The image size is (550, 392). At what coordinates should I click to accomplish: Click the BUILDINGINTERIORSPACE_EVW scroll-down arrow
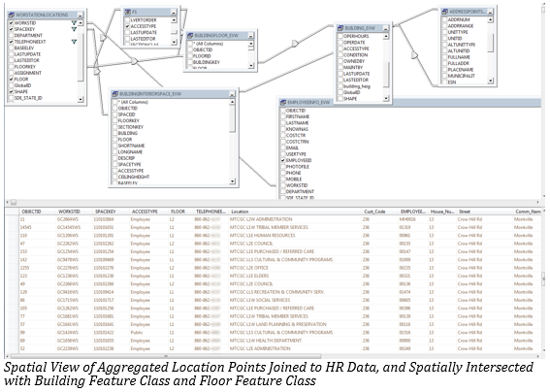[232, 181]
